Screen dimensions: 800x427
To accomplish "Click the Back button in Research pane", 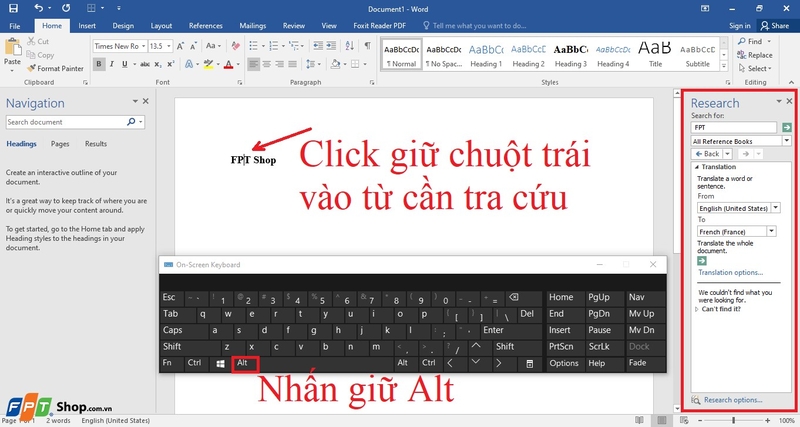I will [x=708, y=154].
